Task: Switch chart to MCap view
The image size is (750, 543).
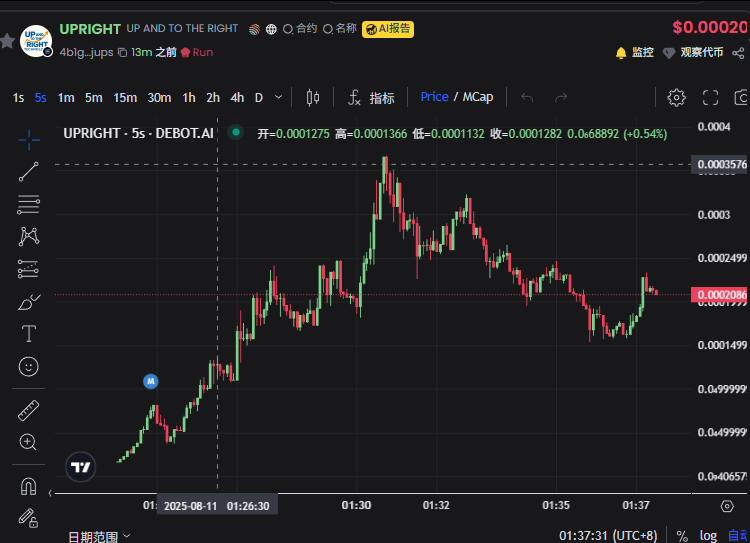Action: point(477,97)
